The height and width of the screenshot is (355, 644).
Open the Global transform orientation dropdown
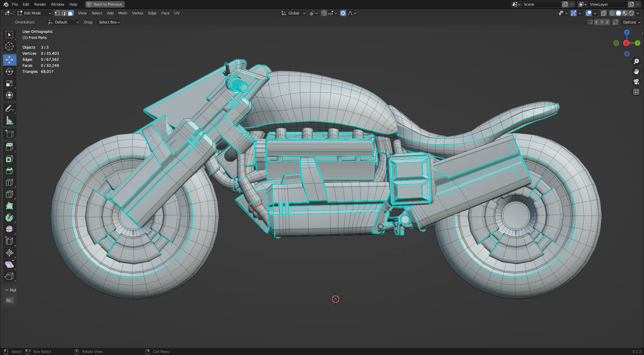293,13
